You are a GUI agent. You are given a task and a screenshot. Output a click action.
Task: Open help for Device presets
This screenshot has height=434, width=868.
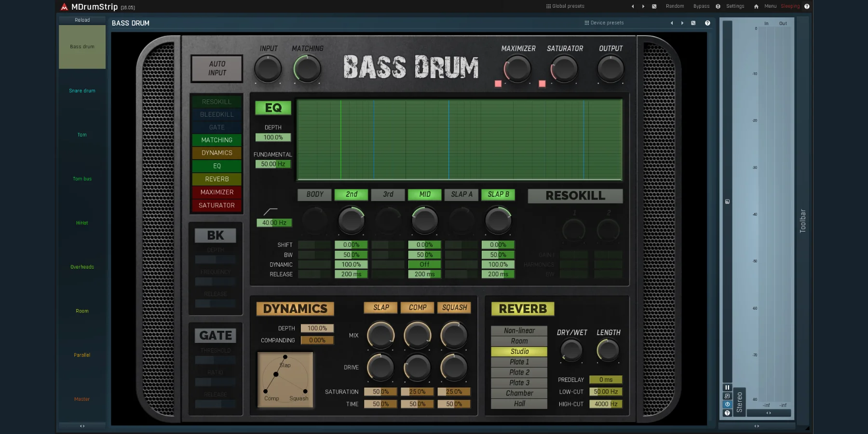(x=707, y=23)
